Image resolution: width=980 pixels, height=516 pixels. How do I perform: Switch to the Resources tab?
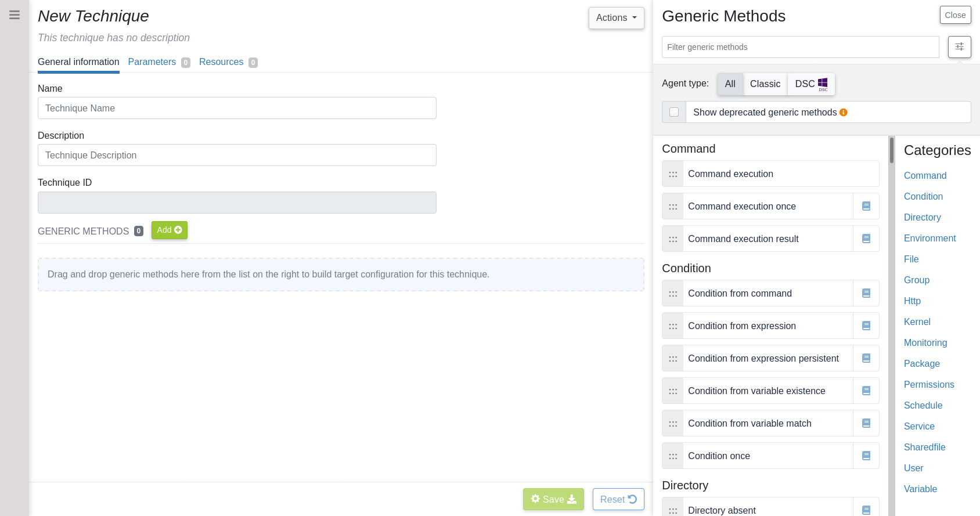(x=221, y=62)
